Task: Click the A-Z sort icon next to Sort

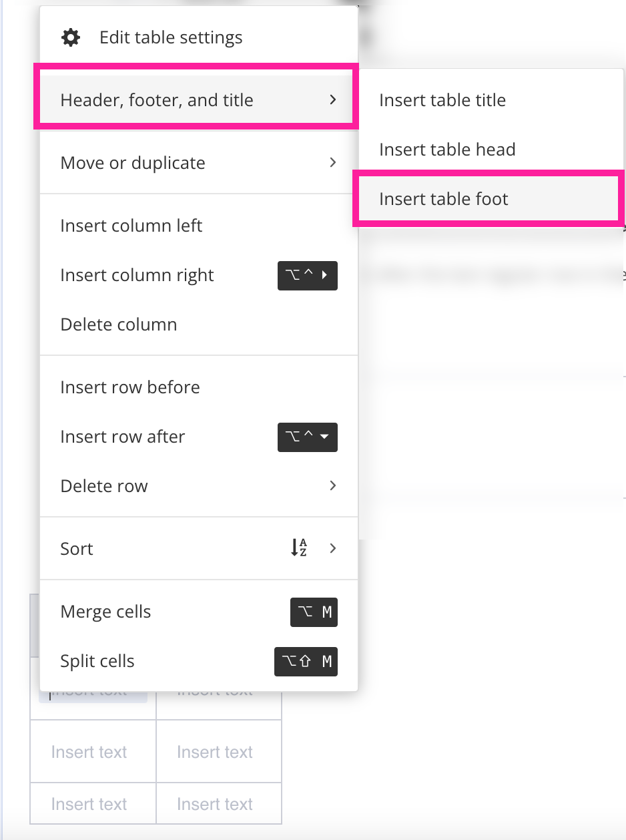Action: coord(298,548)
